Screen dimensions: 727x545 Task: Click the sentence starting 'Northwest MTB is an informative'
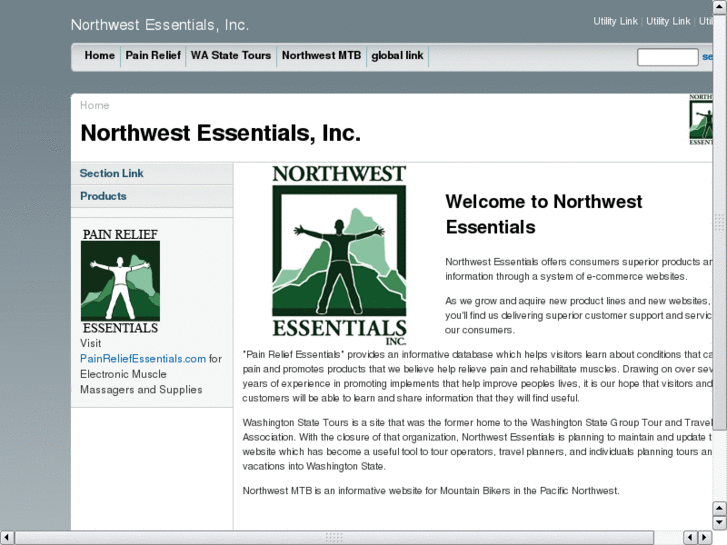(x=431, y=491)
